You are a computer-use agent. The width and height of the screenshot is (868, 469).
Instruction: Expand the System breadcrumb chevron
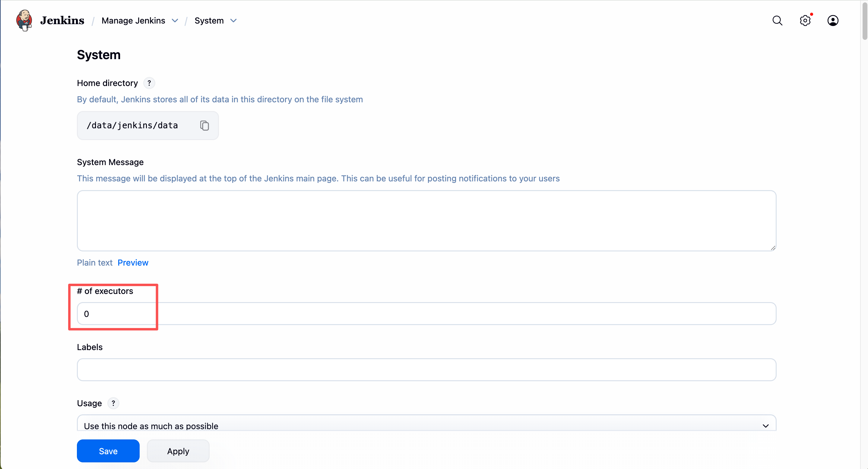[233, 21]
